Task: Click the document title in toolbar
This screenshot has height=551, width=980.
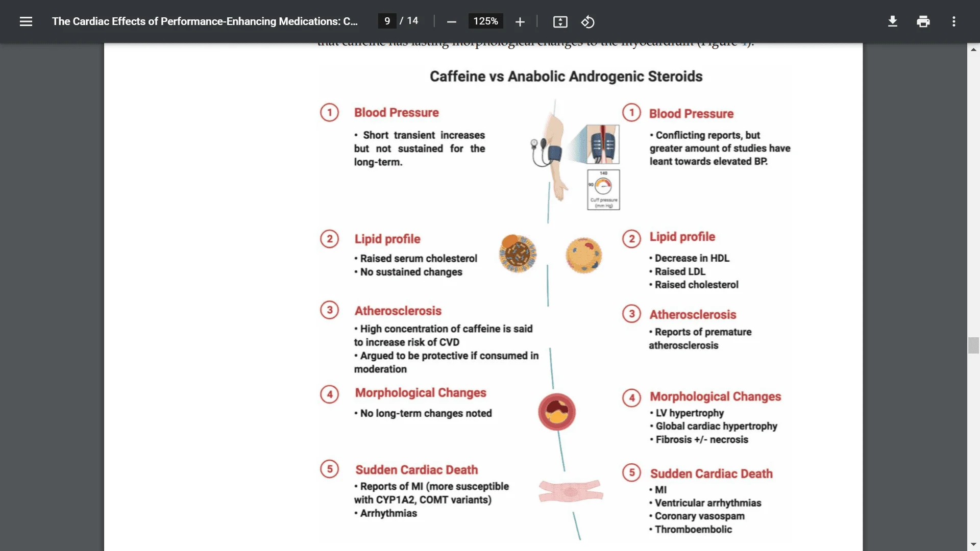Action: pos(205,21)
